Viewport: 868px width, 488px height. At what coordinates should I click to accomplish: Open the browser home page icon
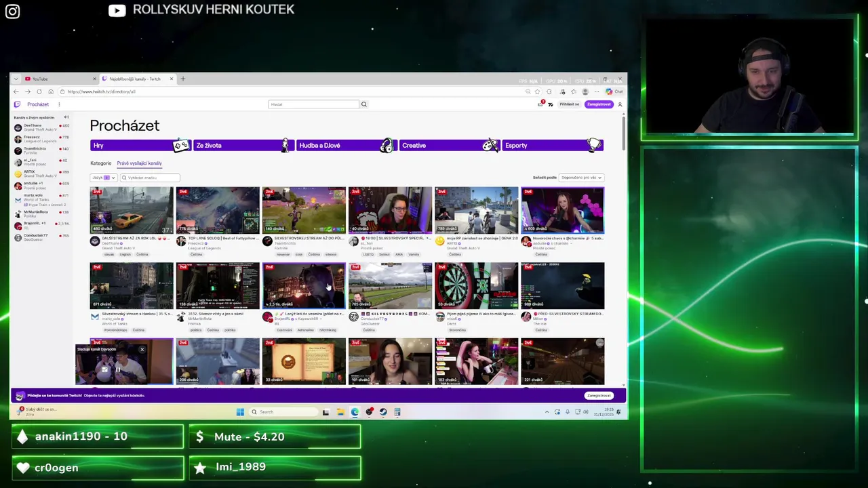pos(50,91)
